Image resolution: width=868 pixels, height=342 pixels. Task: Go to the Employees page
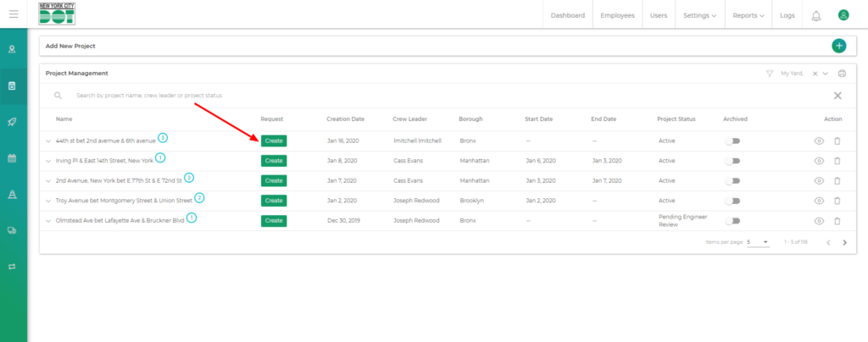click(x=617, y=15)
